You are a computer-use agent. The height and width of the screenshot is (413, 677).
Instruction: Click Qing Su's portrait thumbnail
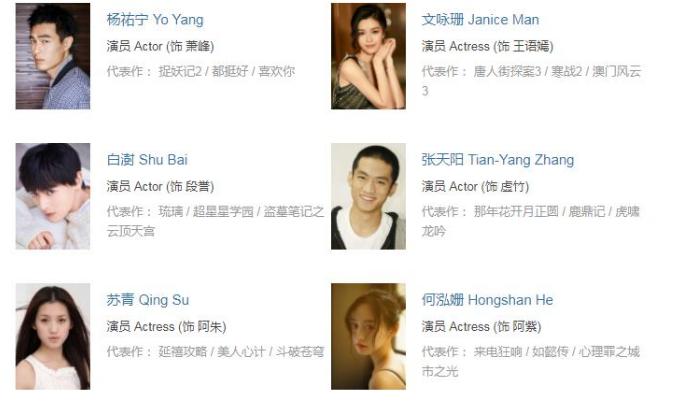pos(53,337)
